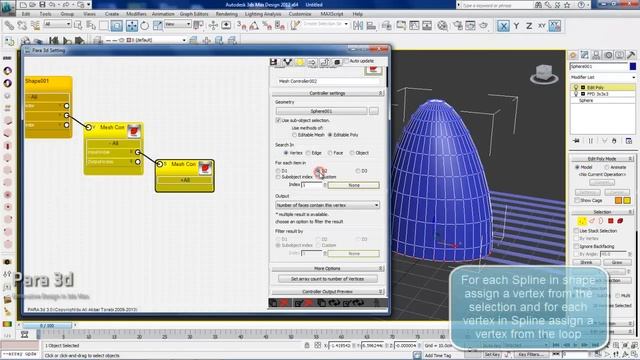Image resolution: width=640 pixels, height=360 pixels.
Task: Click the Sphere001 geometry pick button
Action: (x=321, y=111)
